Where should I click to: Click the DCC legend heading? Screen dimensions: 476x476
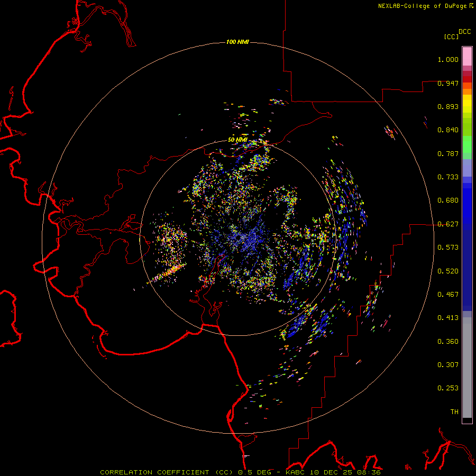465,32
